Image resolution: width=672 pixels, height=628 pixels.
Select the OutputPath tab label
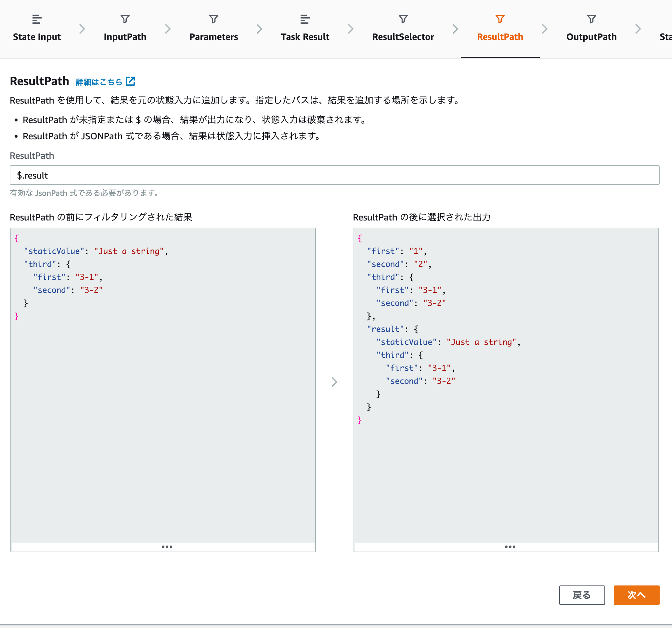[x=591, y=37]
